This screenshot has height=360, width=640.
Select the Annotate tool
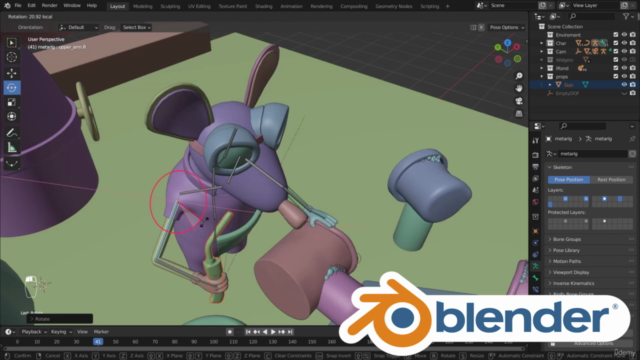tap(11, 133)
